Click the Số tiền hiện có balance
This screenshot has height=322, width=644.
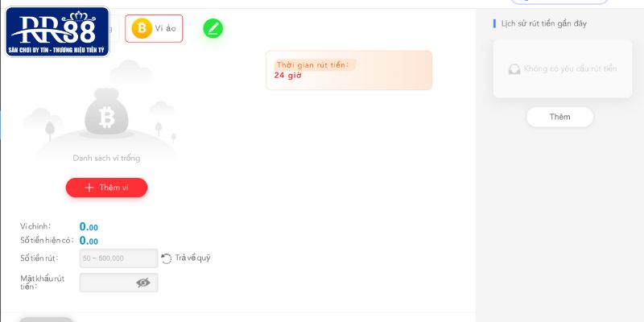tap(89, 241)
